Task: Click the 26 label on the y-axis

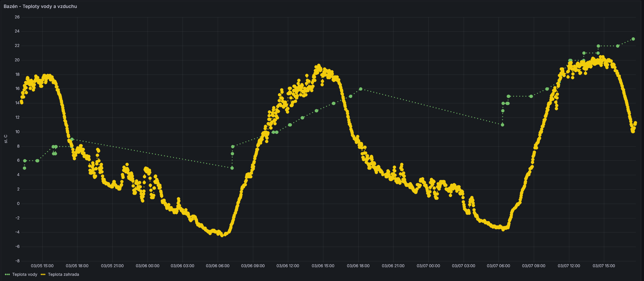Action: [x=17, y=17]
